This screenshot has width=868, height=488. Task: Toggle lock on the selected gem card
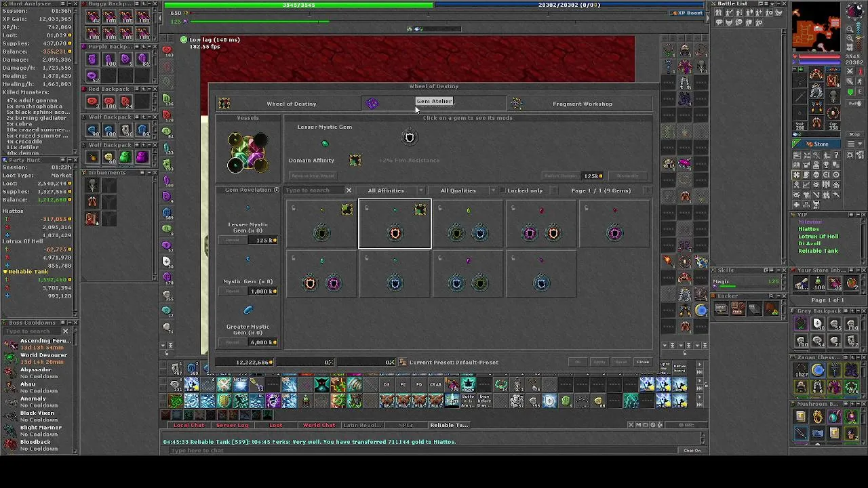(x=367, y=208)
